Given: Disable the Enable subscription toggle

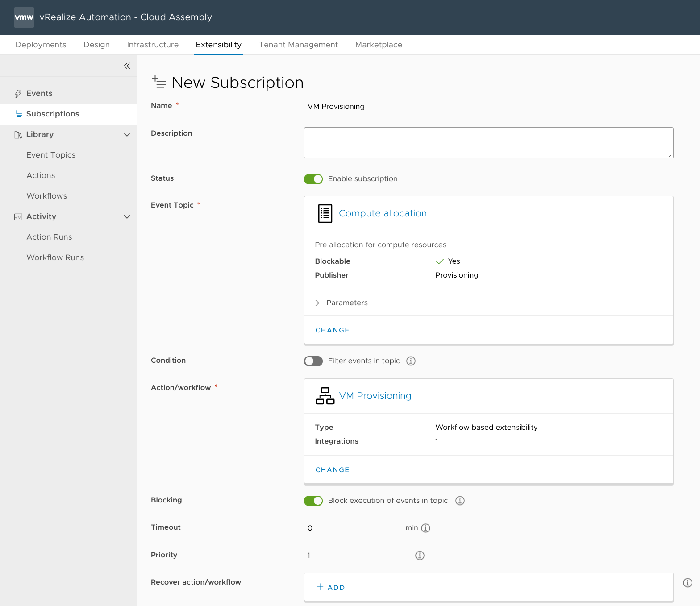Looking at the screenshot, I should pyautogui.click(x=313, y=179).
